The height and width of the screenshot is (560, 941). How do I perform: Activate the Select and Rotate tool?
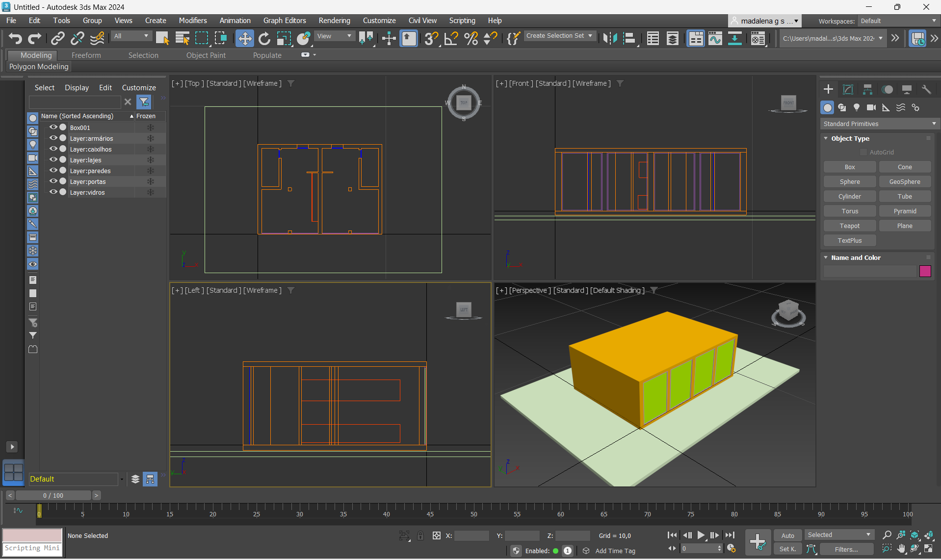[x=264, y=38]
